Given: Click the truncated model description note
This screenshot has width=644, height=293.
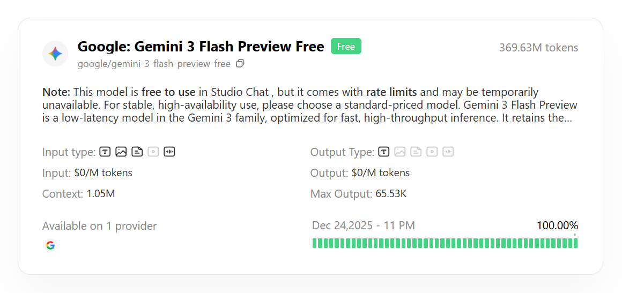Looking at the screenshot, I should click(309, 105).
